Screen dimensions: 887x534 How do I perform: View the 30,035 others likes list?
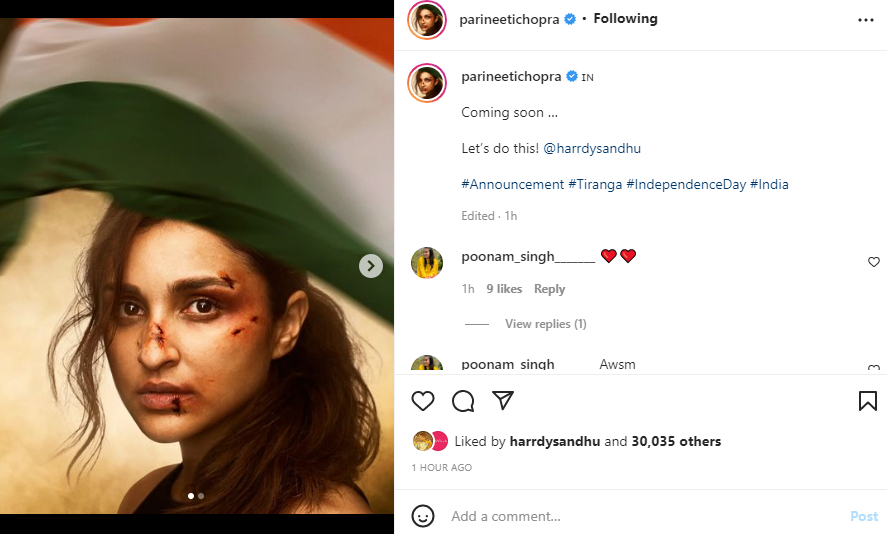point(676,441)
